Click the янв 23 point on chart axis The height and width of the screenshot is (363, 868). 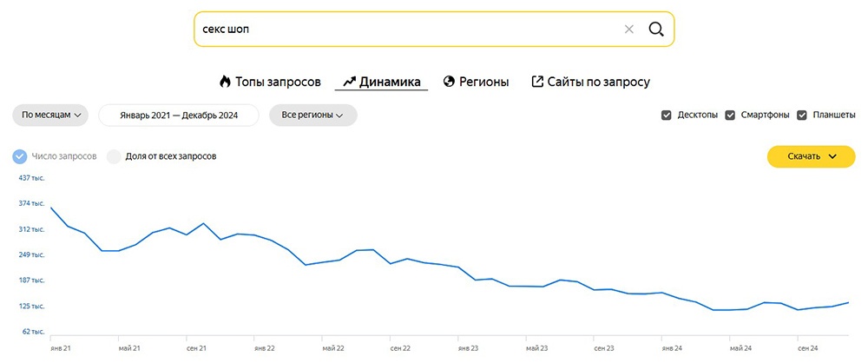point(468,348)
